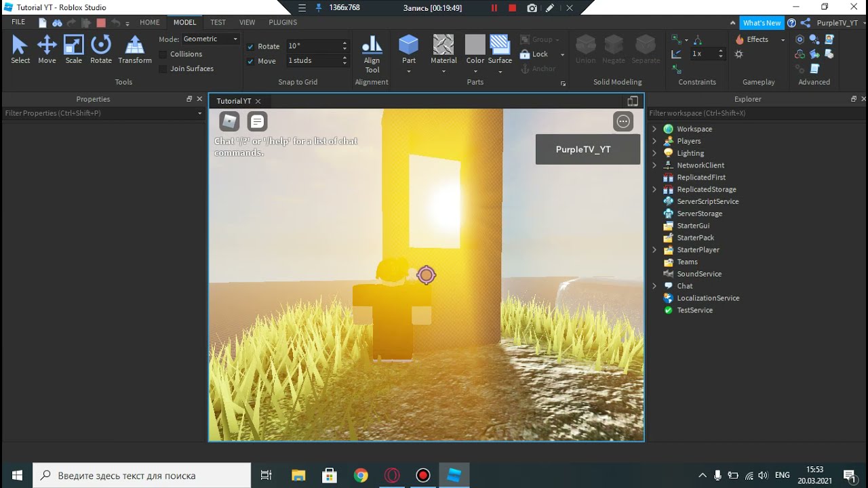
Task: Select the Select tool arrow
Action: pyautogui.click(x=20, y=49)
